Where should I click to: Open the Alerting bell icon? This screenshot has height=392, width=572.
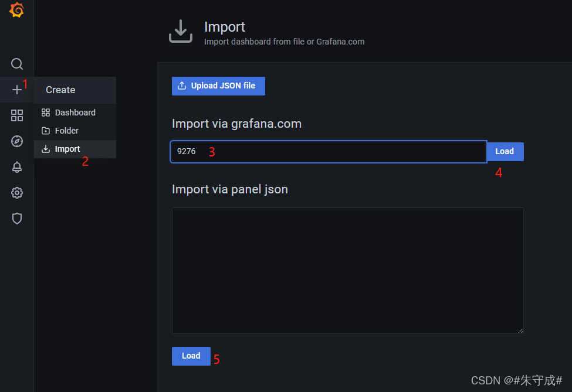point(17,167)
